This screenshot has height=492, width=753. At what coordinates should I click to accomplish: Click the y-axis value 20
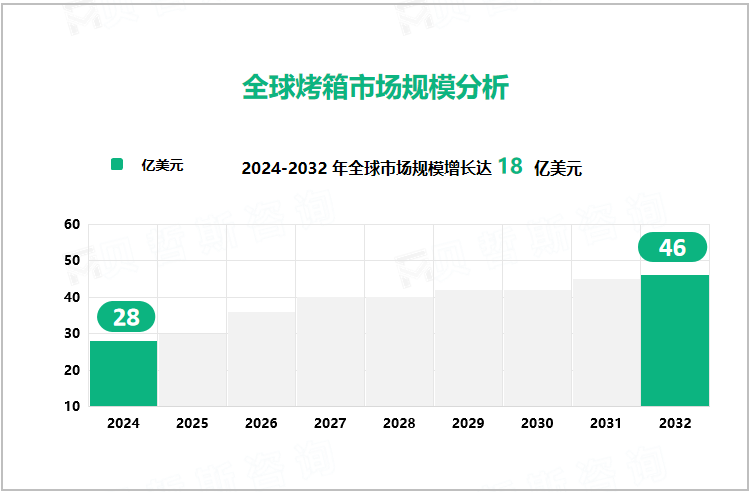(72, 370)
